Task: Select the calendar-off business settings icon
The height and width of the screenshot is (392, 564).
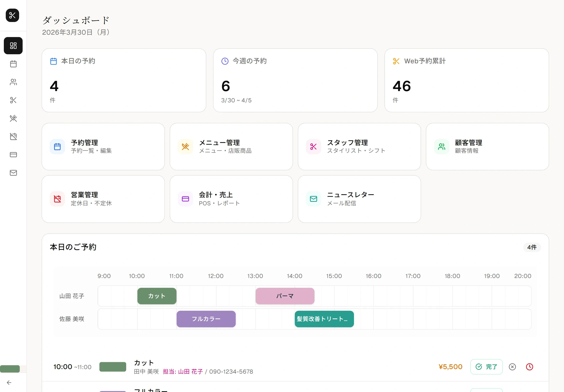Action: [13, 136]
